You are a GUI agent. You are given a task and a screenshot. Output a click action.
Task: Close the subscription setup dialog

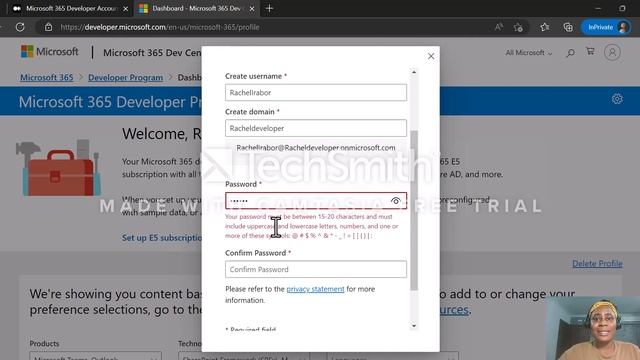pyautogui.click(x=431, y=56)
